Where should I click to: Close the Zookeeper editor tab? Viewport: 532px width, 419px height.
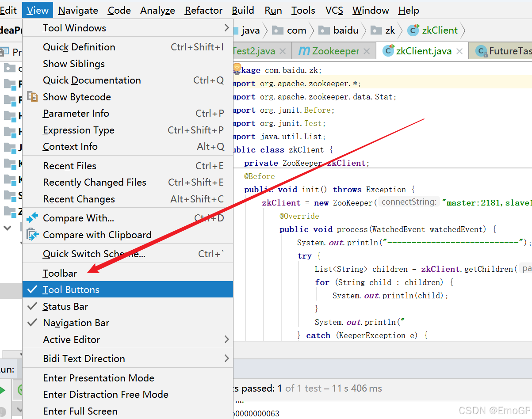[x=367, y=51]
